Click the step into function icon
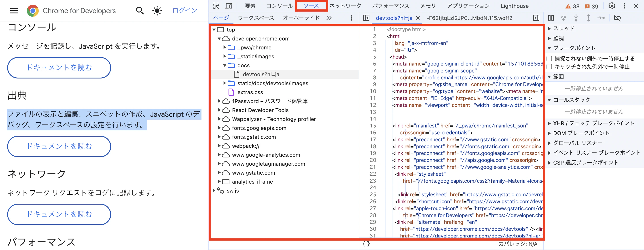 point(576,18)
